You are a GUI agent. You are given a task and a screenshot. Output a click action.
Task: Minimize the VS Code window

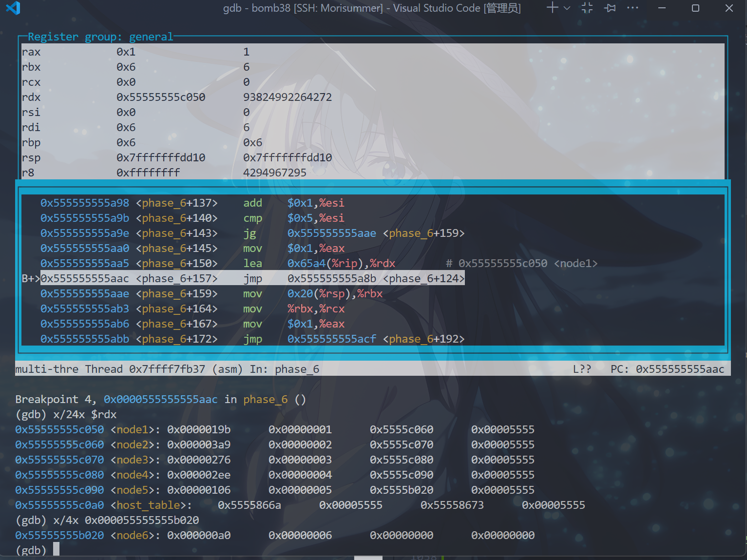point(662,8)
